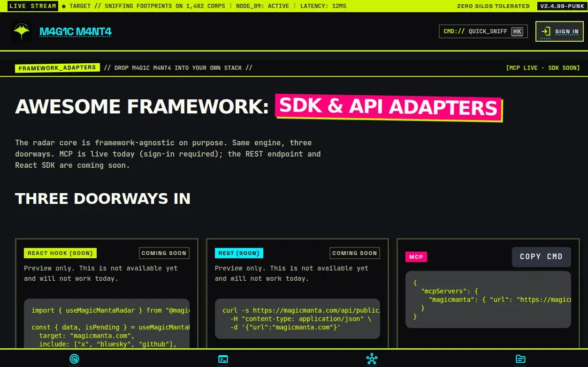
Task: Open the network graph icon in bottom nav
Action: click(372, 359)
